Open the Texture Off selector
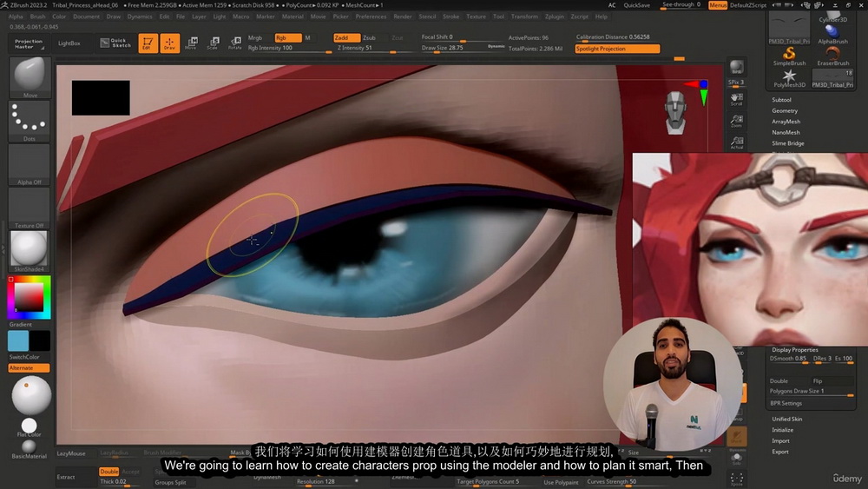This screenshot has width=868, height=489. [30, 208]
